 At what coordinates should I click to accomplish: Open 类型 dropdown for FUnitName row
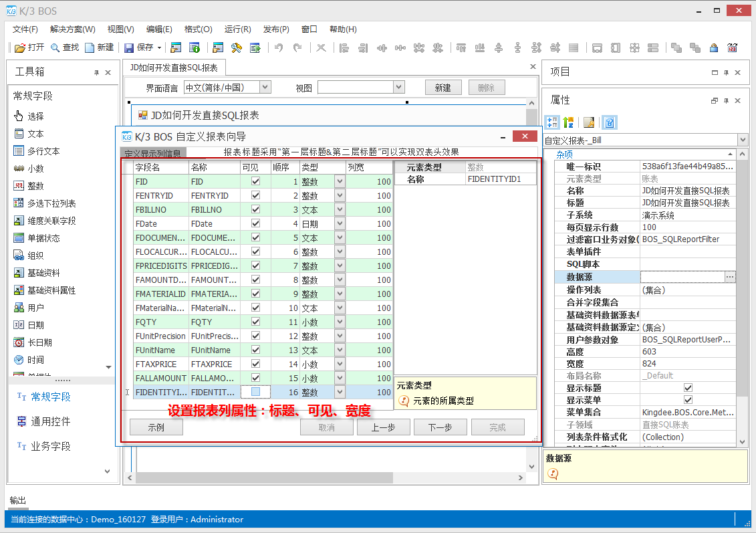pyautogui.click(x=340, y=350)
